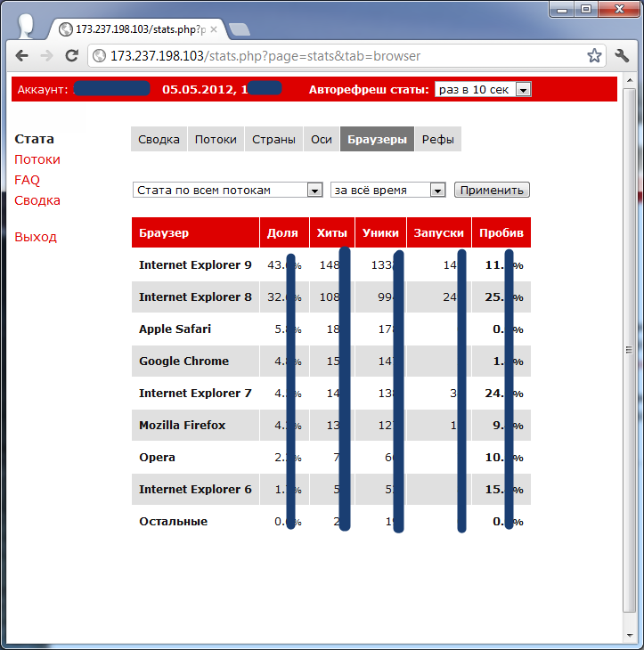Viewport: 644px width, 650px height.
Task: Click the Хиты column header
Action: point(332,232)
